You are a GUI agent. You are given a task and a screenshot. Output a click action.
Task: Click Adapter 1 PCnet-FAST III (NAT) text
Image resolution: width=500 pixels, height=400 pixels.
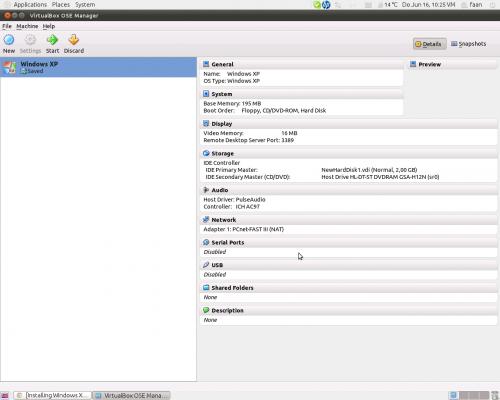click(x=243, y=229)
